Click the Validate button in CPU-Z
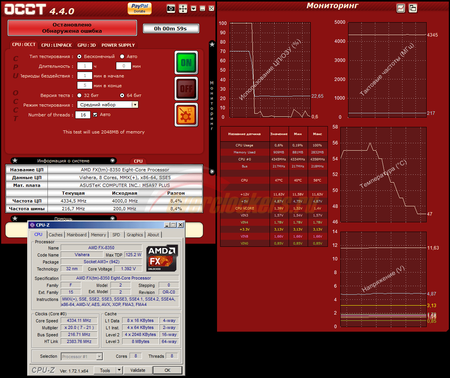The width and height of the screenshot is (450, 378). point(137,370)
